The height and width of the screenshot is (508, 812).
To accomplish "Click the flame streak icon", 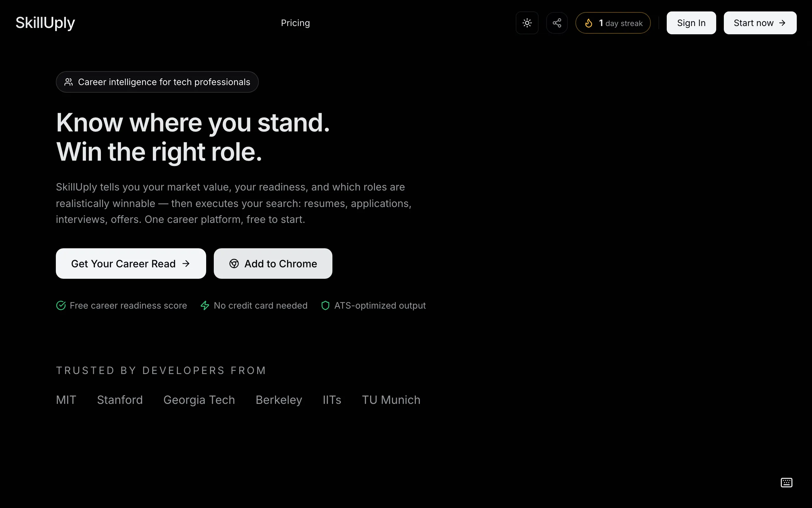I will pyautogui.click(x=588, y=23).
